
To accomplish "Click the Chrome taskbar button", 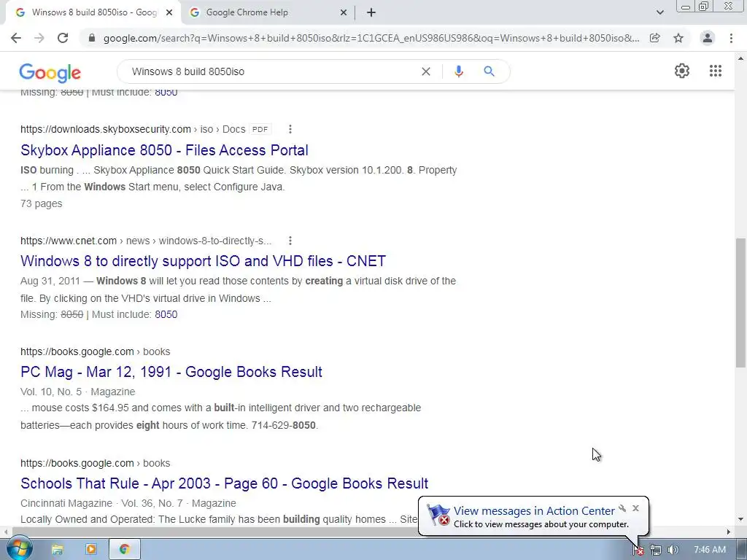I will (x=125, y=550).
